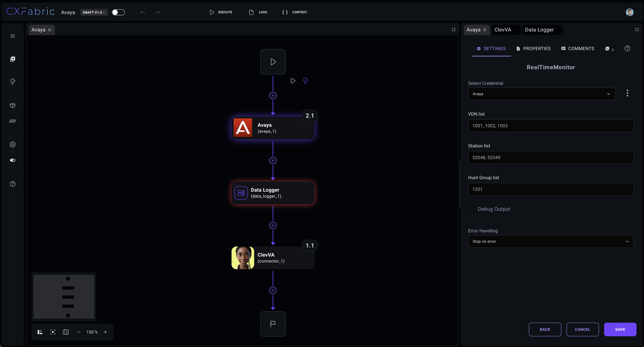The height and width of the screenshot is (347, 644).
Task: Click the toggle switch icon in left sidebar
Action: pyautogui.click(x=12, y=160)
